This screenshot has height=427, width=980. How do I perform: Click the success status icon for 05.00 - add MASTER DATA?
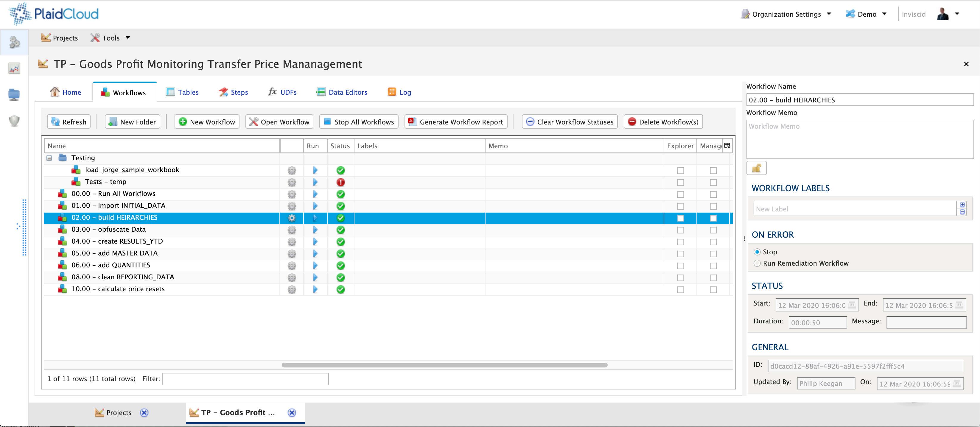(x=340, y=254)
